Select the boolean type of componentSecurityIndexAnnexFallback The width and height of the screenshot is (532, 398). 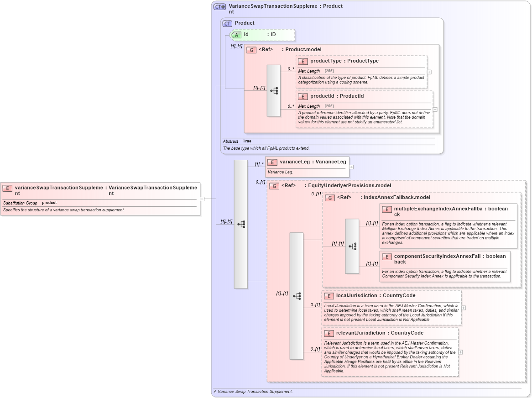click(496, 256)
